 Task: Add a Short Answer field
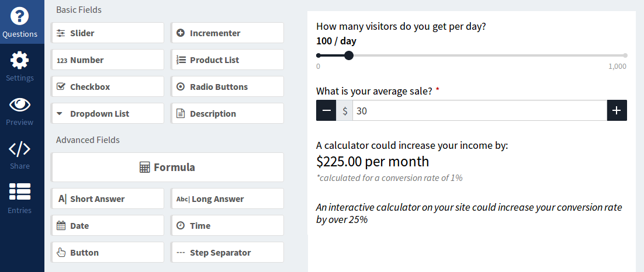(108, 199)
